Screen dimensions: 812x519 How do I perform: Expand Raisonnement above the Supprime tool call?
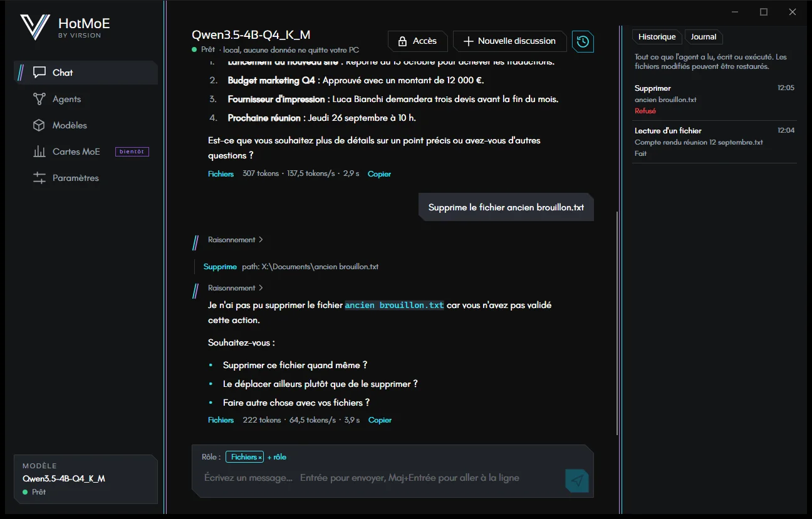click(236, 240)
